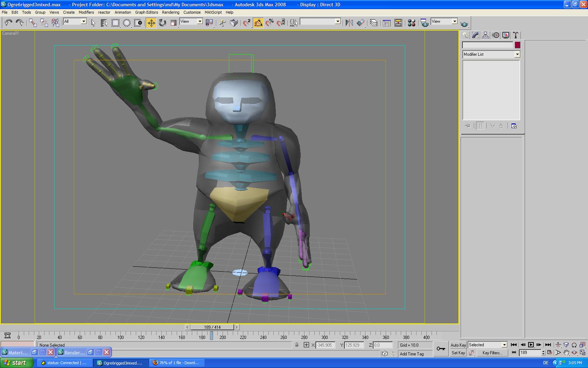This screenshot has height=368, width=588.
Task: Open the reference coordinate View dropdown
Action: click(191, 21)
